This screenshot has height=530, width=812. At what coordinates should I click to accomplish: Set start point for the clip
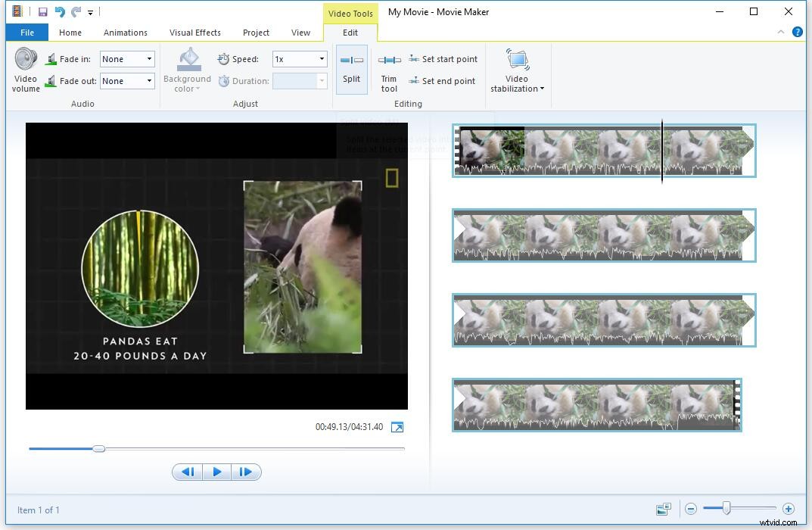pyautogui.click(x=443, y=58)
